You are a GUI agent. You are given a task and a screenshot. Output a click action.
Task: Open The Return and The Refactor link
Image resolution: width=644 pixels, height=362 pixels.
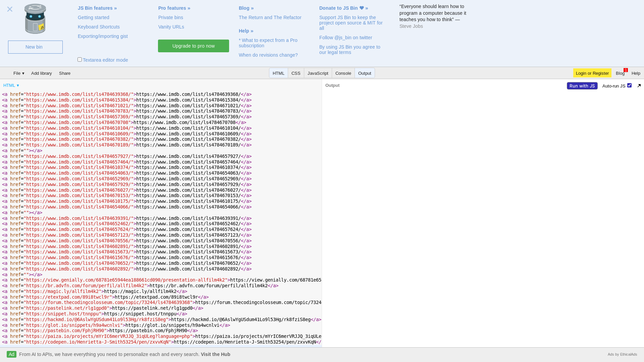coord(270,17)
